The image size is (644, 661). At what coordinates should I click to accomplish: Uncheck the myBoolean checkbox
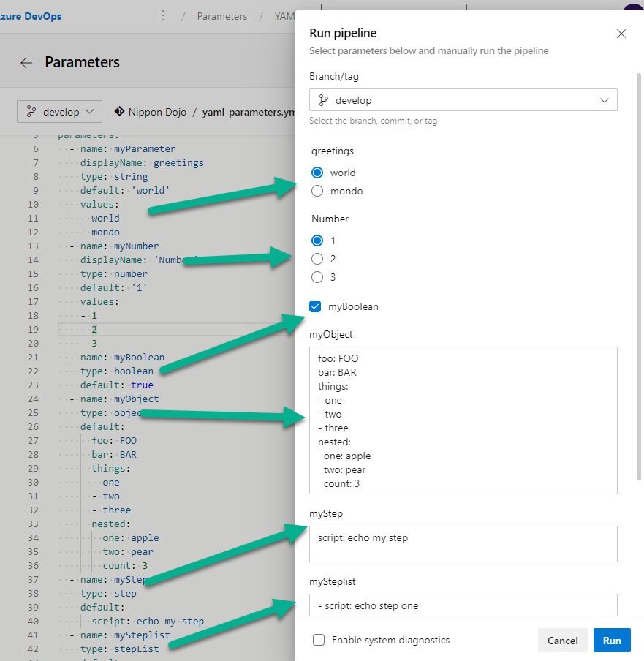tap(316, 307)
